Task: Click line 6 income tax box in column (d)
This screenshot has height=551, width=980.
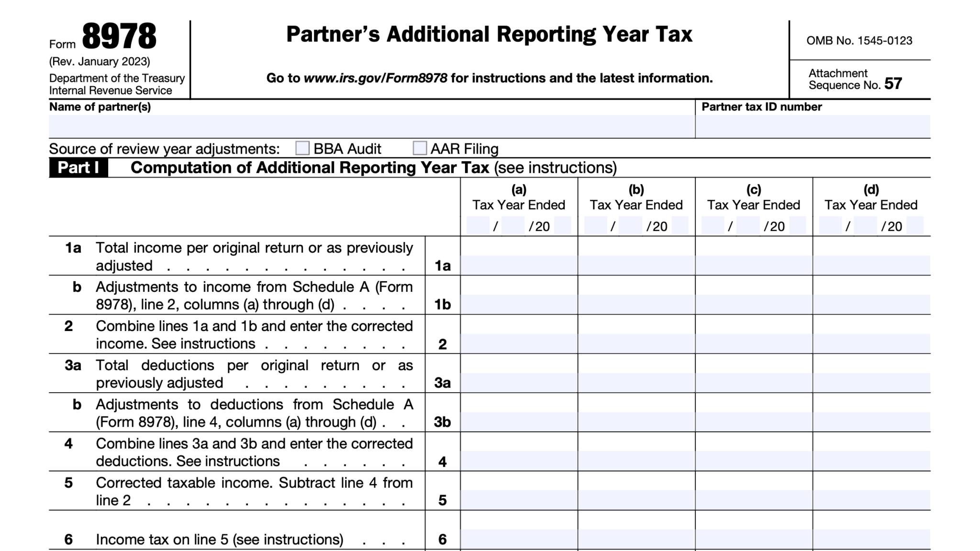Action: (871, 538)
